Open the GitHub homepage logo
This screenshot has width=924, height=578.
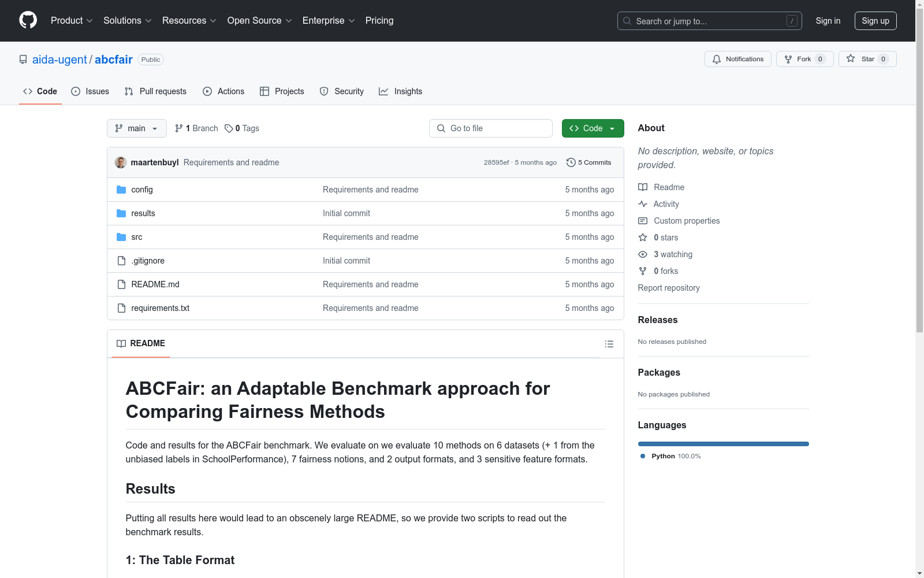28,20
